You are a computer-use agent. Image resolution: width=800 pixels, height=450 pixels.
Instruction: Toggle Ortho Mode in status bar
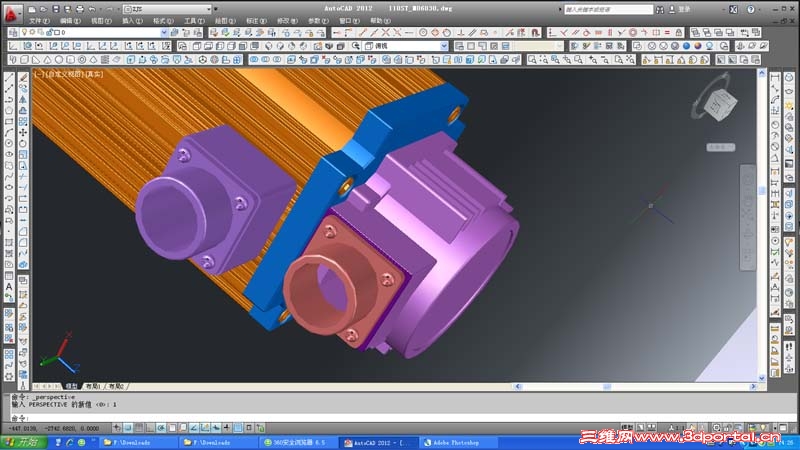pos(150,428)
